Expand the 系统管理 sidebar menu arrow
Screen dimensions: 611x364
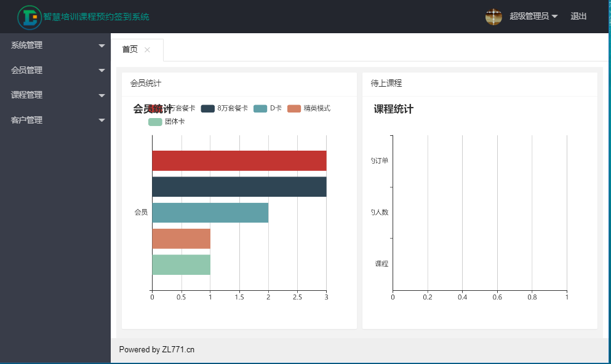point(102,45)
